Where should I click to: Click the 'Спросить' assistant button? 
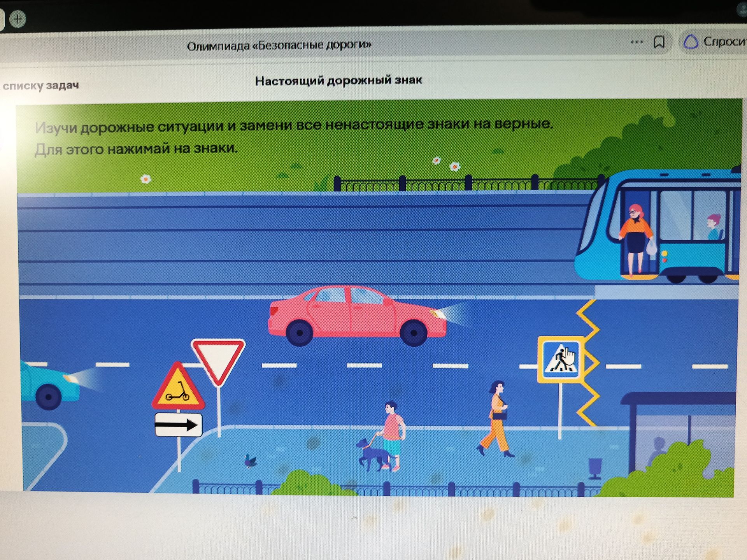[x=714, y=41]
